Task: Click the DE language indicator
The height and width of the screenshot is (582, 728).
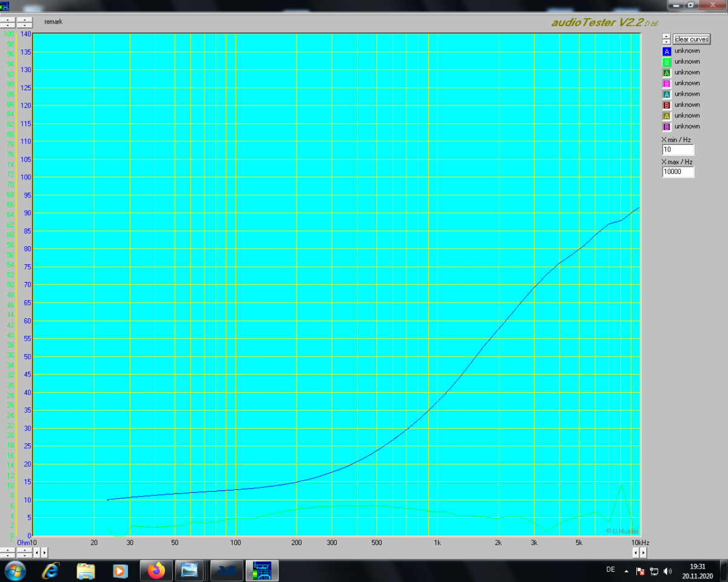Action: [x=610, y=570]
